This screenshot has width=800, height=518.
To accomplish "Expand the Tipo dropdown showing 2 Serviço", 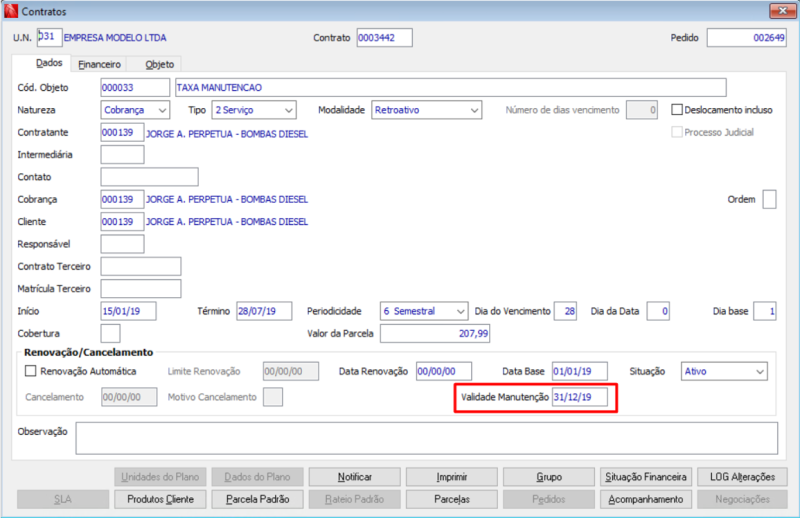I will pyautogui.click(x=254, y=110).
